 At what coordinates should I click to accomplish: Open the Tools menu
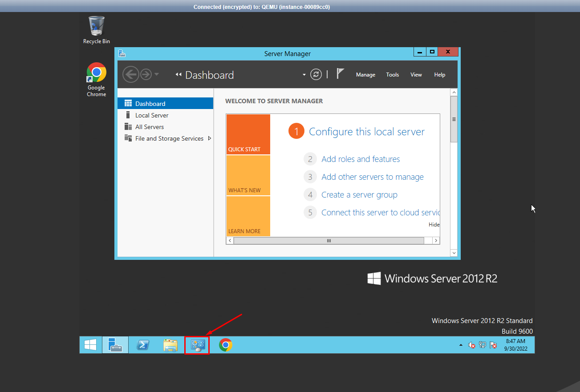[393, 75]
